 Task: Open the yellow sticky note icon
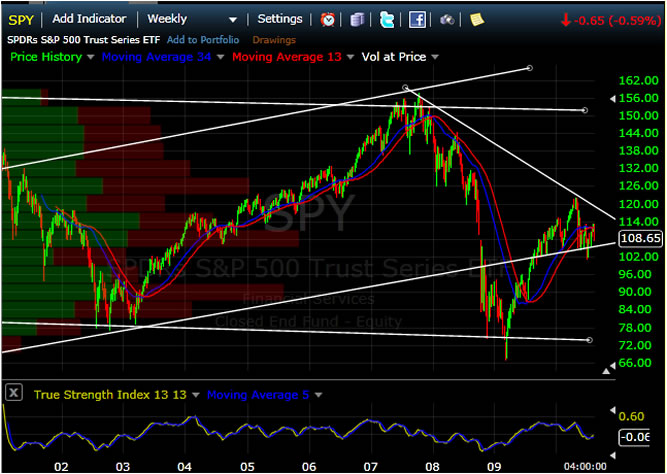[477, 19]
